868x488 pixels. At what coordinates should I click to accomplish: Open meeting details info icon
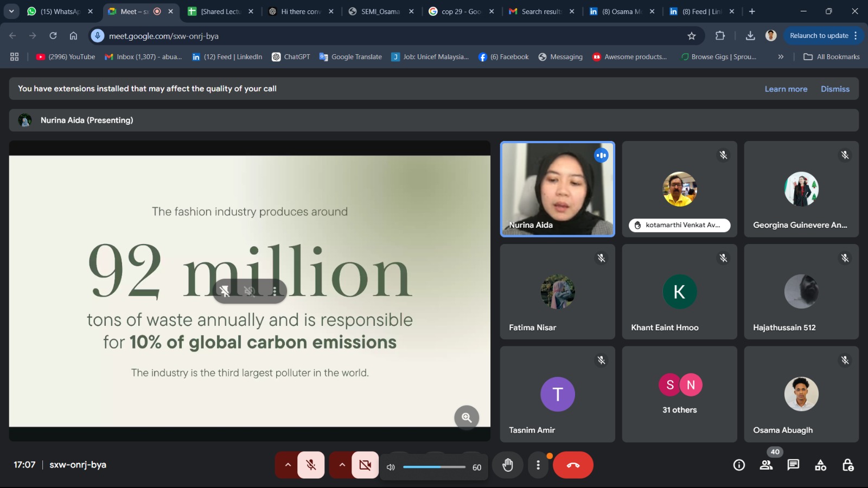pos(739,465)
